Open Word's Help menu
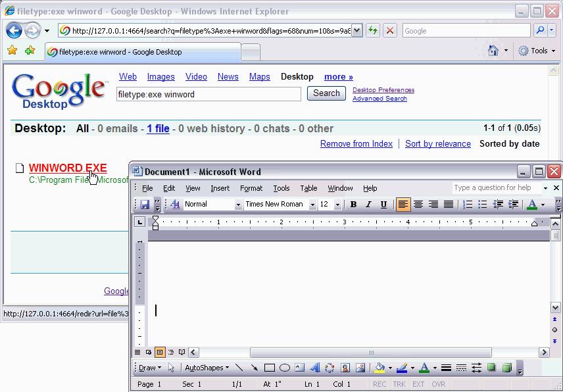 370,188
